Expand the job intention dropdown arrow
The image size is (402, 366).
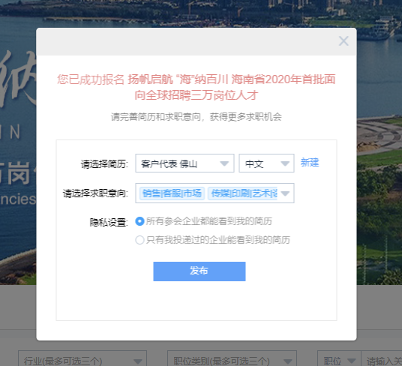pyautogui.click(x=285, y=194)
